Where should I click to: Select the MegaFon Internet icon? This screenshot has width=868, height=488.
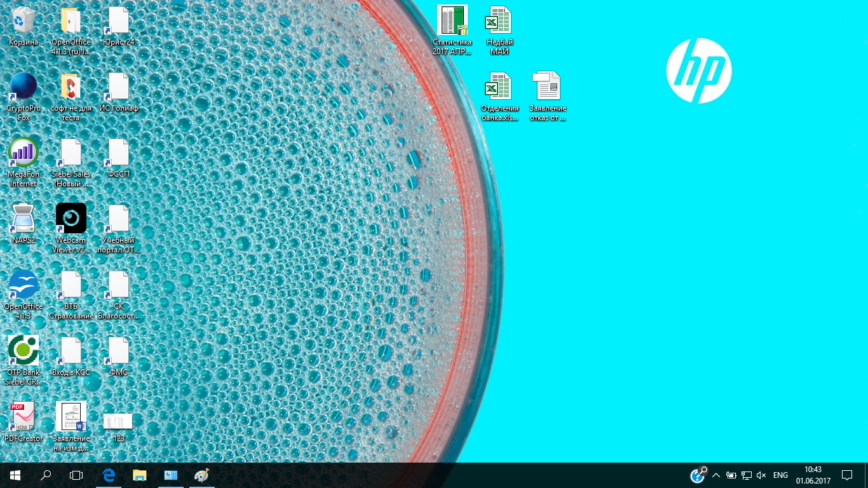point(24,153)
